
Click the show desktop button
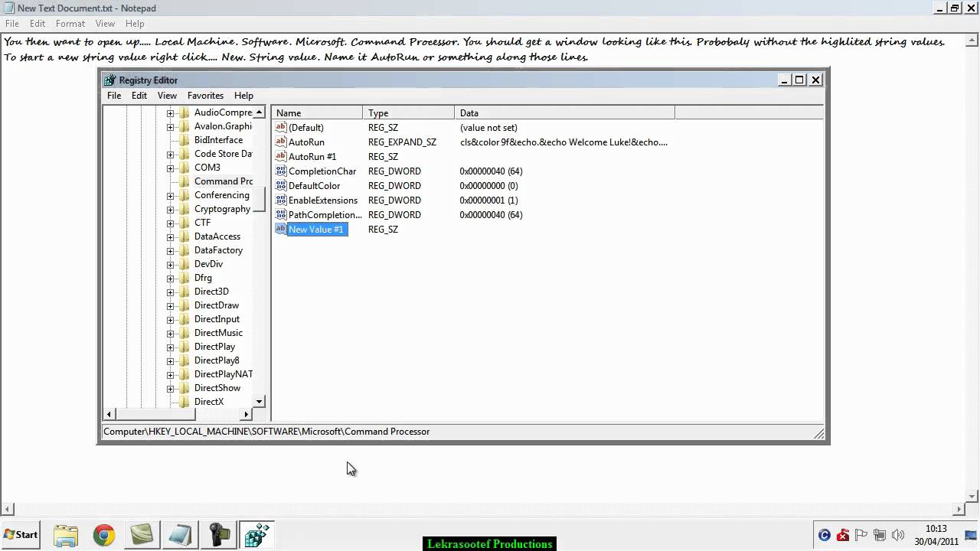(971, 535)
